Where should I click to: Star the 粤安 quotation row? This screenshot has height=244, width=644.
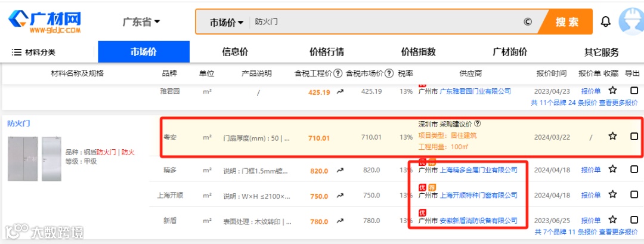612,136
